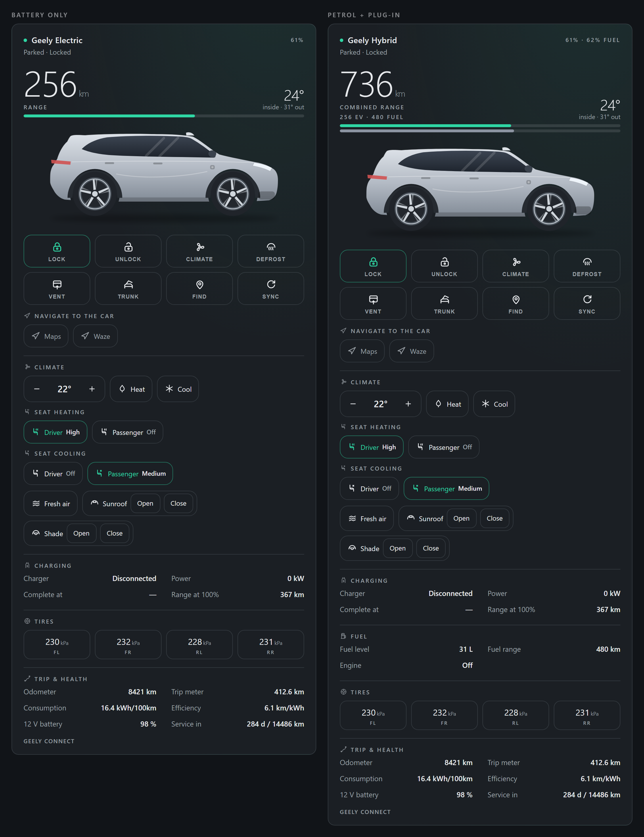Select Cool mode on Geely Hybrid card
The image size is (644, 837).
pos(494,404)
